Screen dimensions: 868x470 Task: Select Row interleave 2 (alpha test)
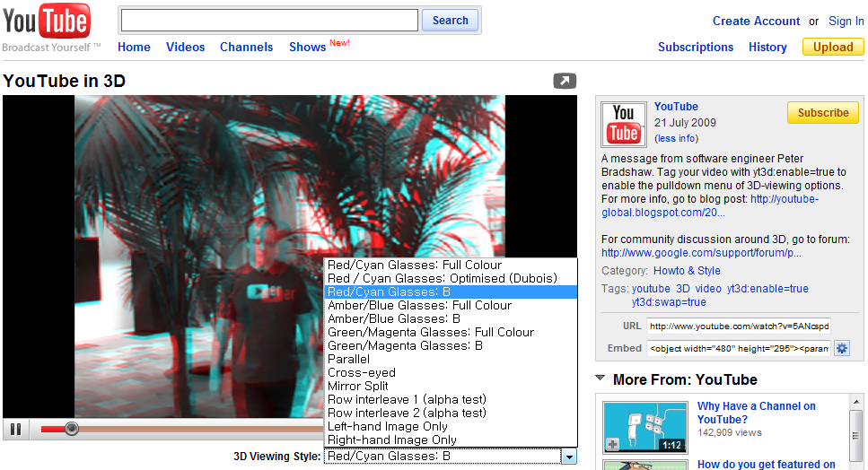(x=451, y=413)
